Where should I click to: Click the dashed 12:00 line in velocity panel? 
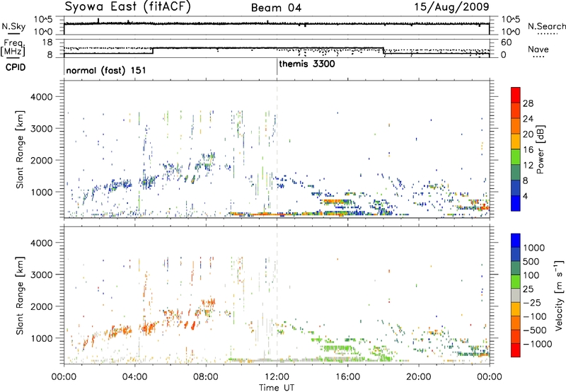pyautogui.click(x=277, y=295)
